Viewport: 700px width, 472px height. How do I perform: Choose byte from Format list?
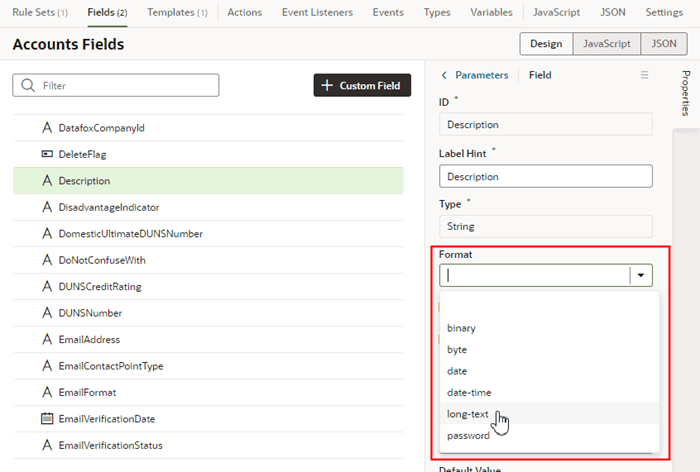coord(550,350)
